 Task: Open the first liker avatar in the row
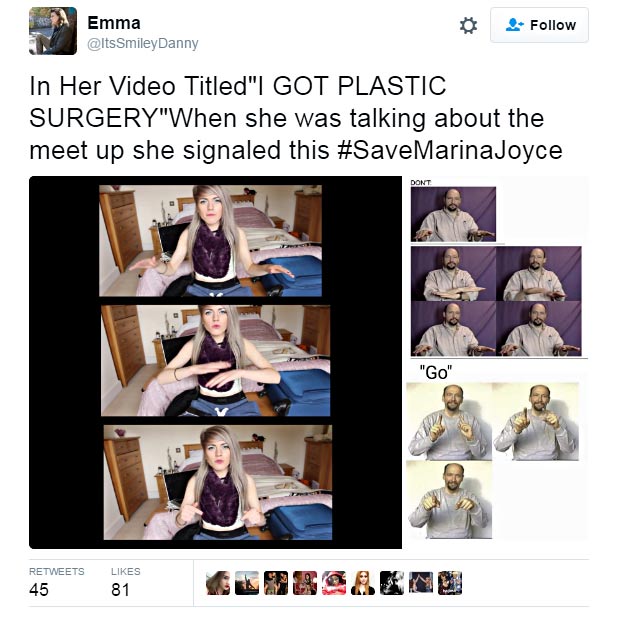217,583
